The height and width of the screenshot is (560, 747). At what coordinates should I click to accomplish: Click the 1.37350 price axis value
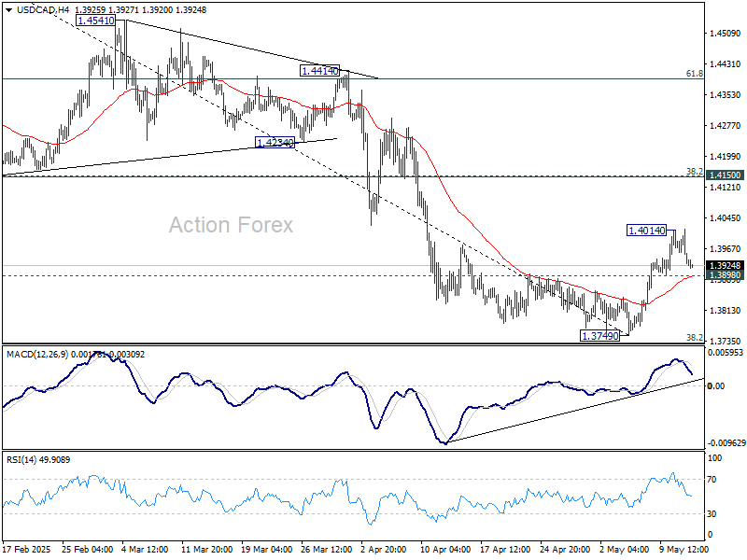(726, 342)
